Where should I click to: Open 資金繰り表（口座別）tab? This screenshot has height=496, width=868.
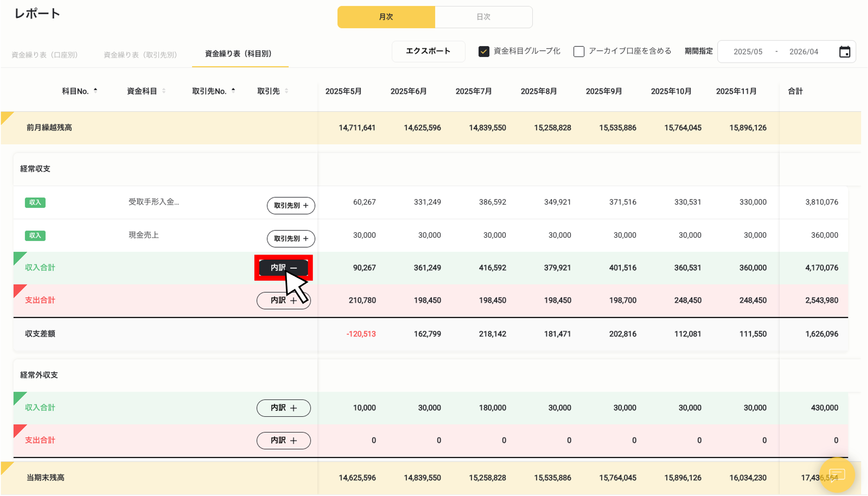coord(44,55)
